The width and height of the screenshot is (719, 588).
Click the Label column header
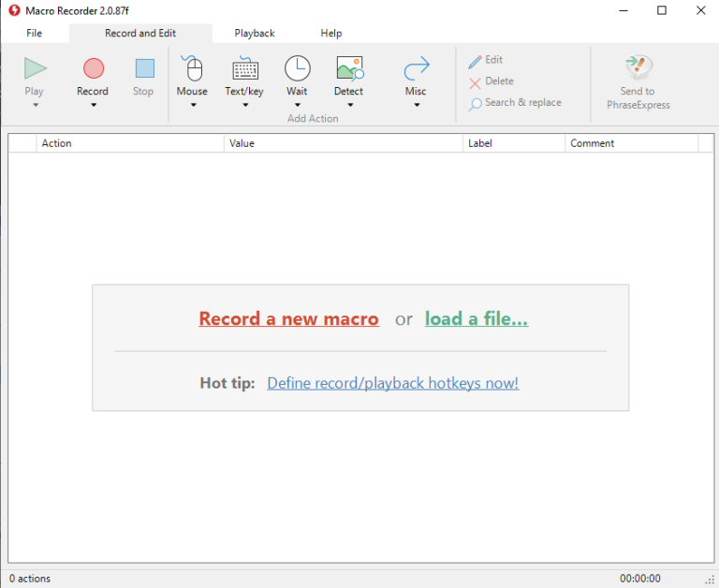click(x=514, y=143)
